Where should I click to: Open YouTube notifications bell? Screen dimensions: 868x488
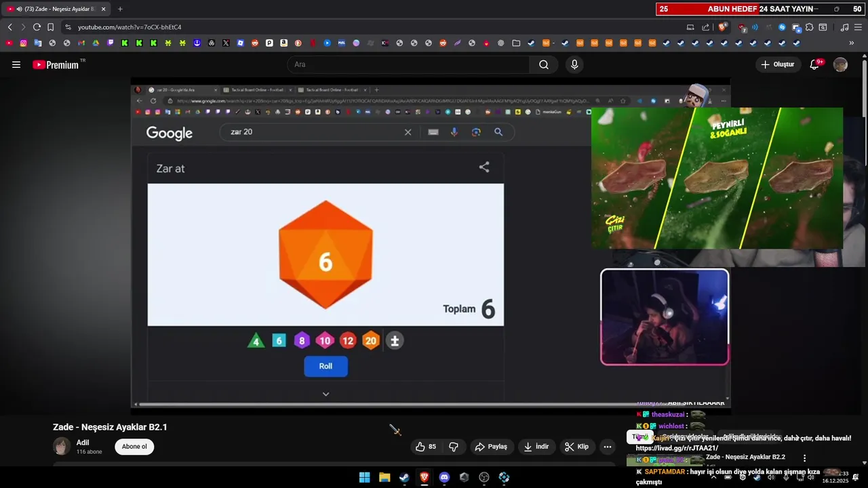pos(815,64)
